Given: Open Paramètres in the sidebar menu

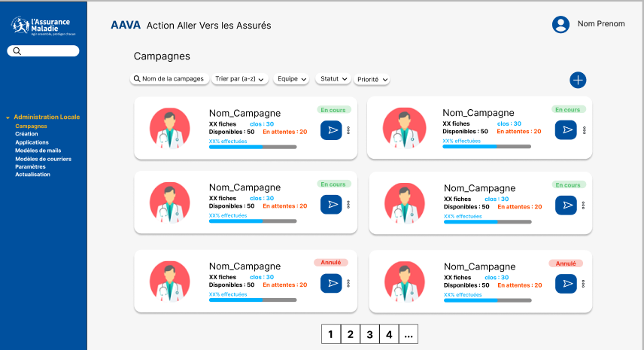Looking at the screenshot, I should pyautogui.click(x=31, y=166).
